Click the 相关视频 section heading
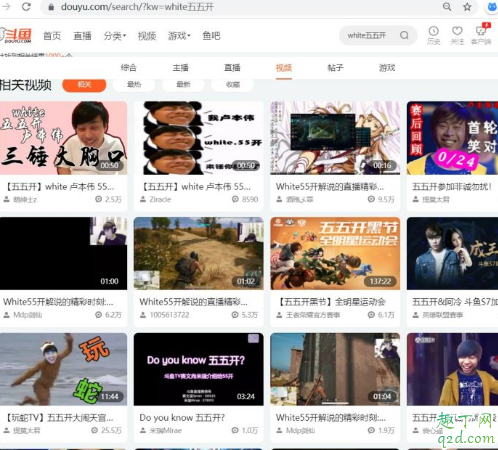The width and height of the screenshot is (498, 450). pyautogui.click(x=26, y=85)
